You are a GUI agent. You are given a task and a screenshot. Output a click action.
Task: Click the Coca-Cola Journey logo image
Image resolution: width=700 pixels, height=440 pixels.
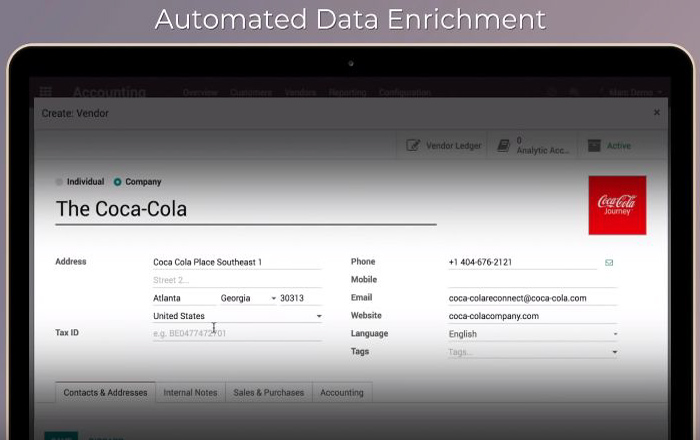point(617,205)
